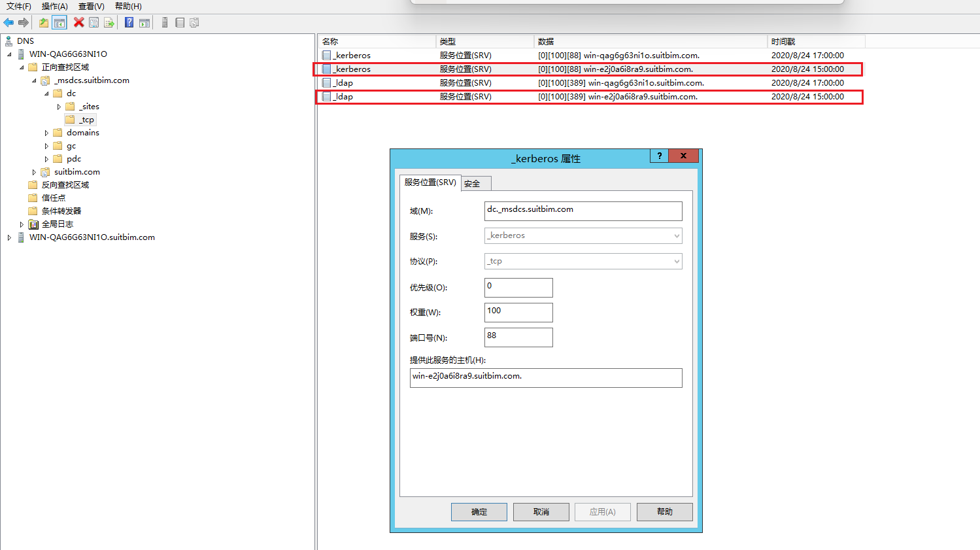Click the 取消 button
The width and height of the screenshot is (980, 550).
[x=541, y=512]
